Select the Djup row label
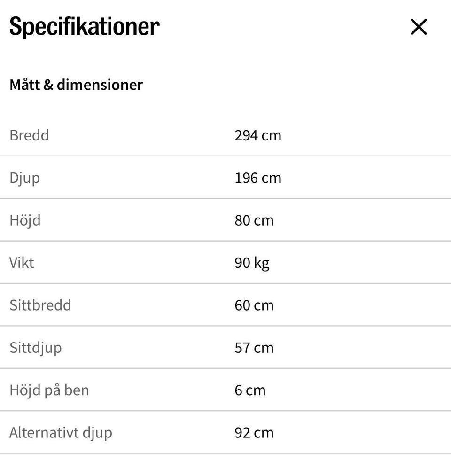The width and height of the screenshot is (451, 476). point(24,178)
